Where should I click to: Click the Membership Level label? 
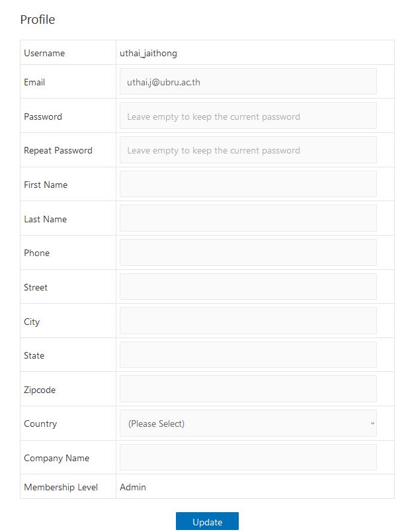[61, 487]
